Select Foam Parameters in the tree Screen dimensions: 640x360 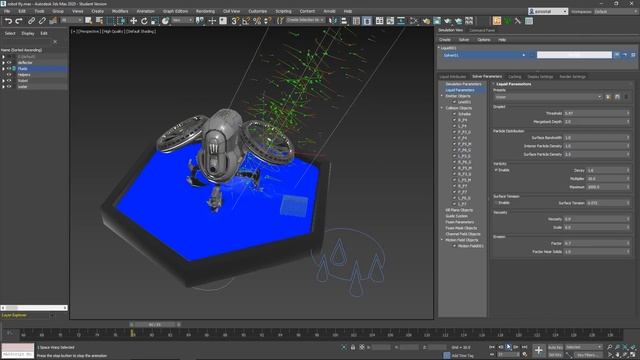460,222
